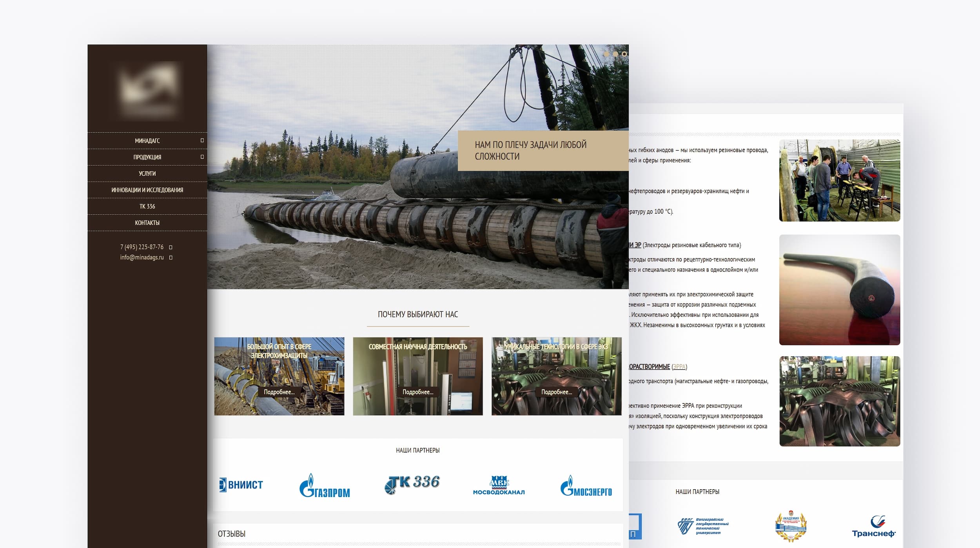Click the icon beside the phone number
This screenshot has width=980, height=548.
click(x=171, y=247)
